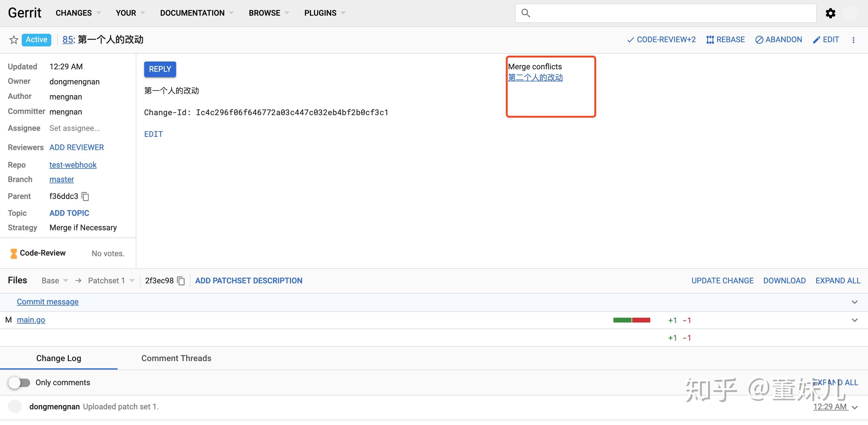Open the Base comparison dropdown

click(54, 281)
